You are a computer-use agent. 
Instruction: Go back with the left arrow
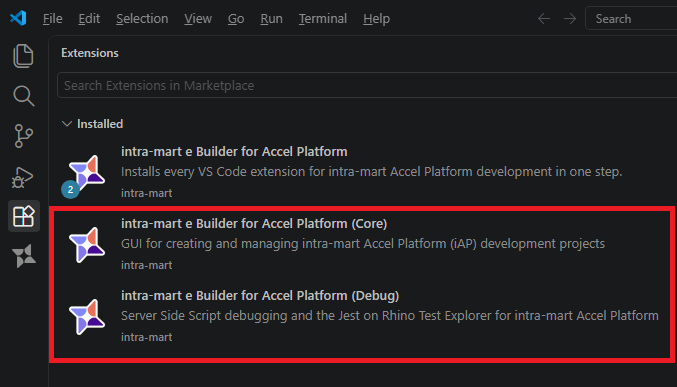pyautogui.click(x=544, y=19)
